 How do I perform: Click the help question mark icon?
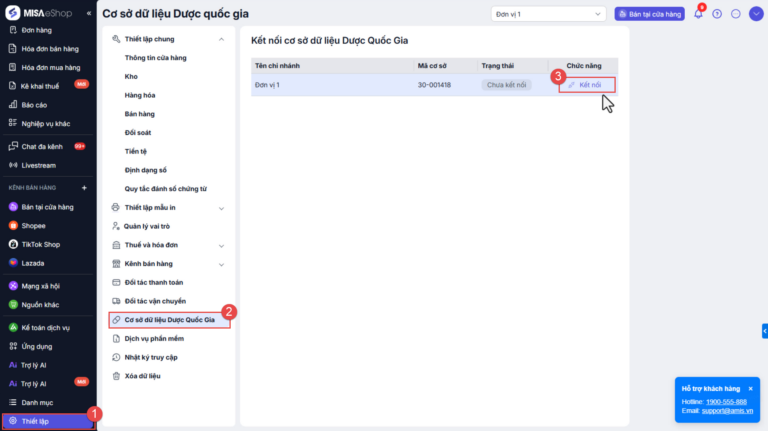[x=717, y=14]
